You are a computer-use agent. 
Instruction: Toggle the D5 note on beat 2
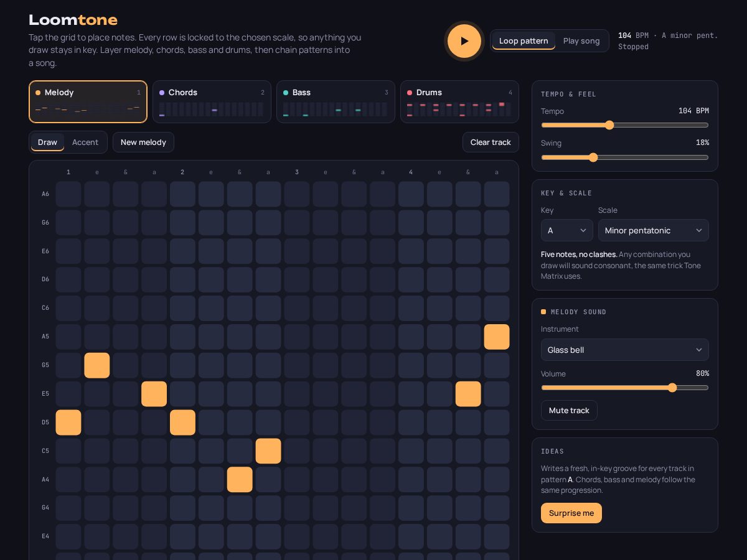[x=182, y=422]
